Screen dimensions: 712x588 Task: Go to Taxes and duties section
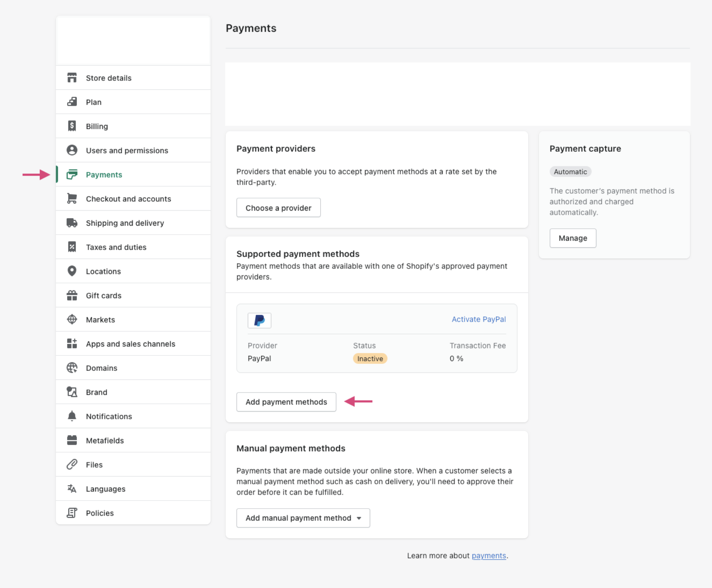coord(116,247)
